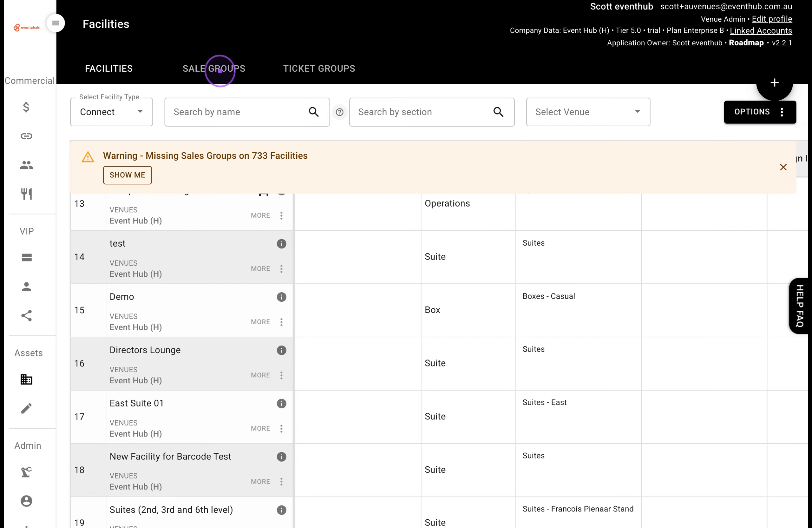Open the VIP card sidebar icon
Viewport: 812px width, 528px height.
pos(26,257)
